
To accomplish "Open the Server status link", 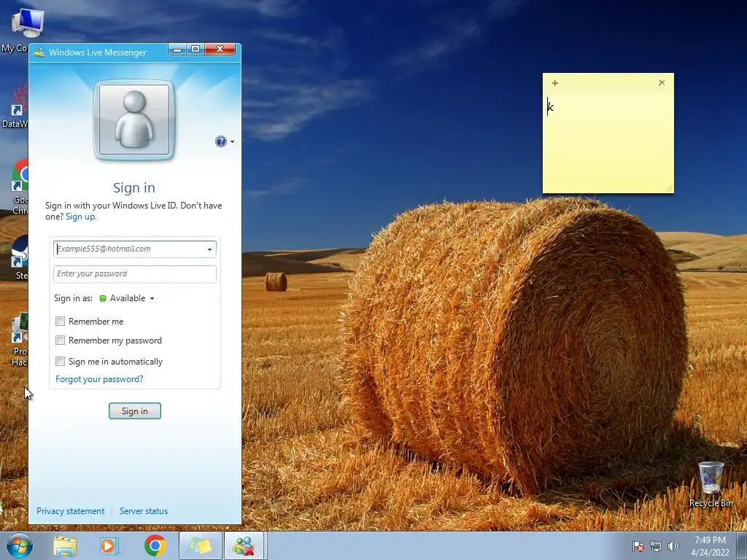I will [144, 511].
